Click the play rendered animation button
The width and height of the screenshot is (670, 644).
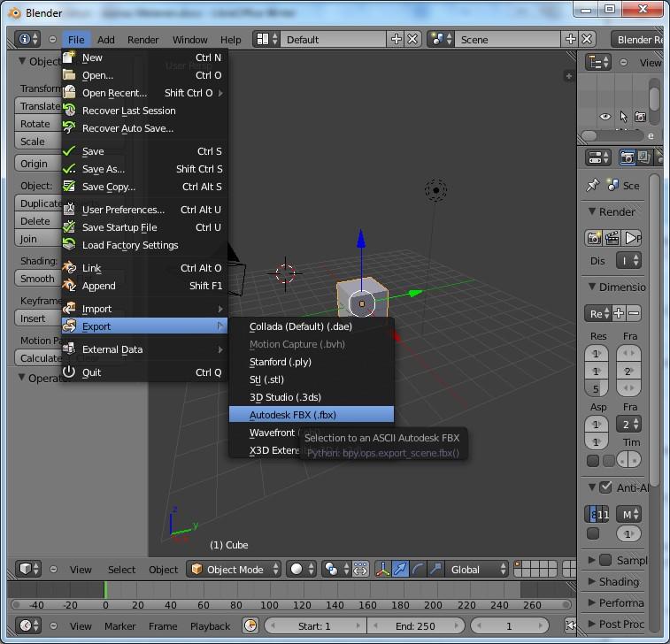coord(632,238)
